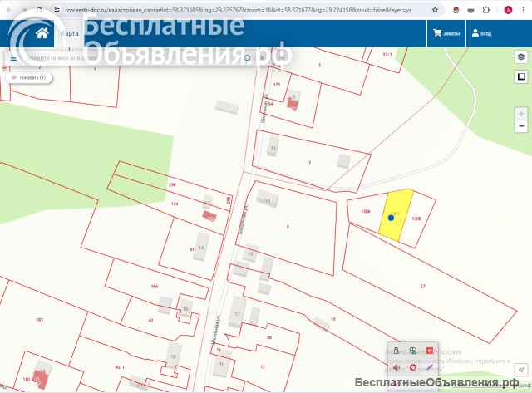Screen dimensions: 532x393
Task: Select parcel labeled 28
Action: [x=269, y=337]
